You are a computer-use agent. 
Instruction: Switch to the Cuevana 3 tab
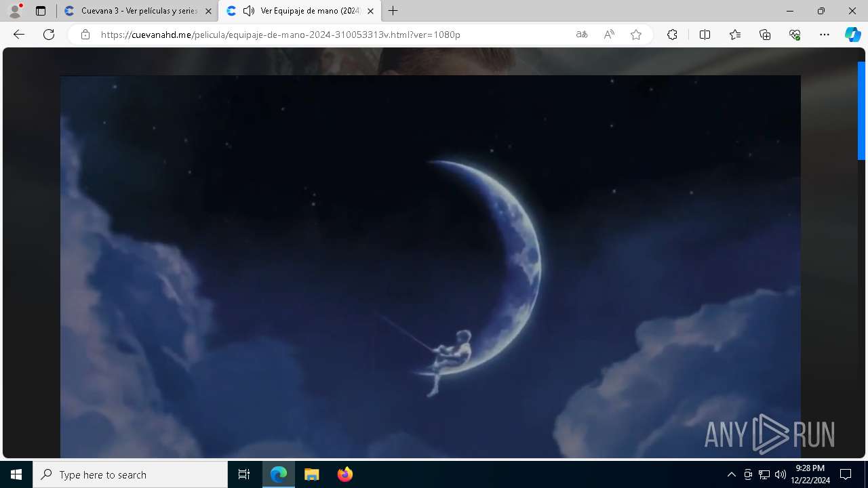(137, 11)
